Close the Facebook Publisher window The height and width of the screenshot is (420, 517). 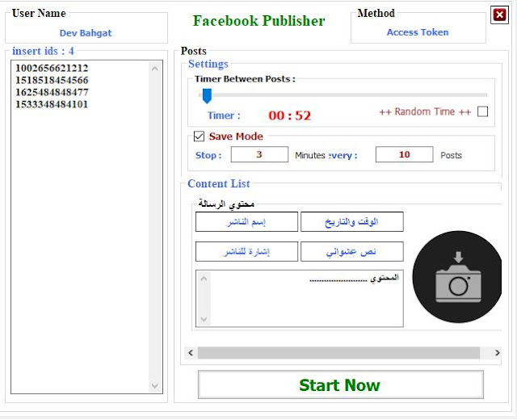[499, 15]
